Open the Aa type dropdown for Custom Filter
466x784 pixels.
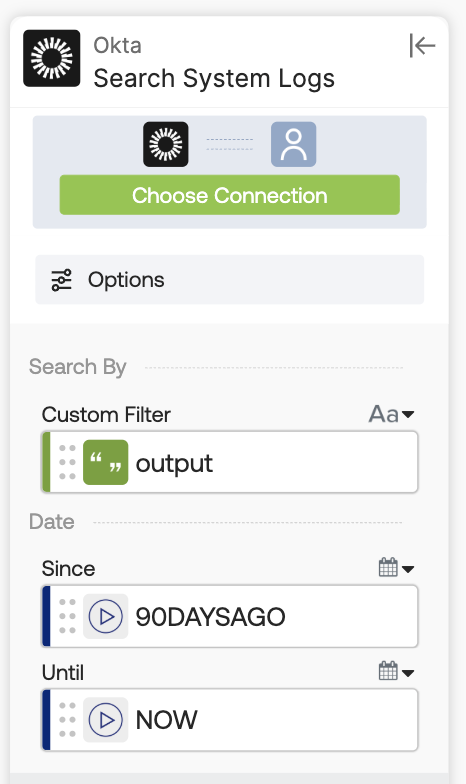(x=392, y=414)
